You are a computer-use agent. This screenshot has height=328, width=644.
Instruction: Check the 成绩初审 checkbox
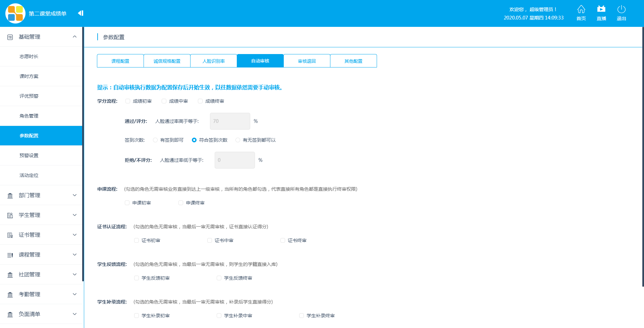pyautogui.click(x=128, y=101)
